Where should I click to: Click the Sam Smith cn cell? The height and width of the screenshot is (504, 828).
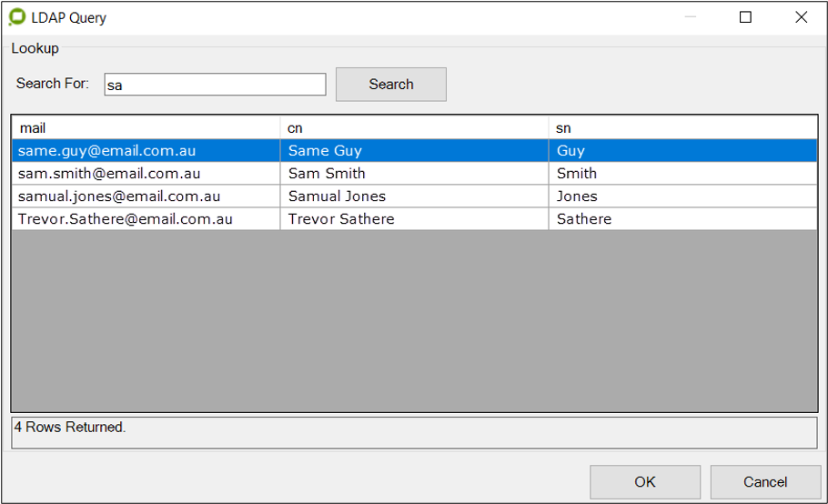click(327, 174)
